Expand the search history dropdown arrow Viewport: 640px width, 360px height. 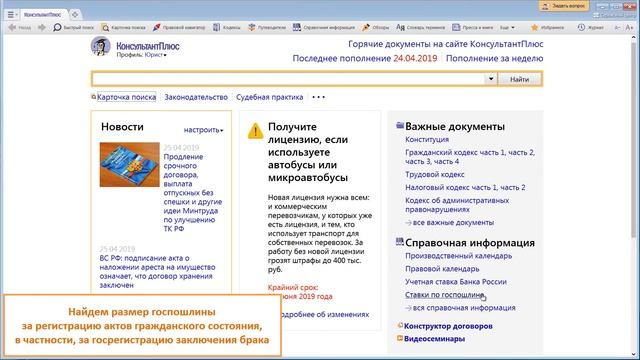pos(491,79)
